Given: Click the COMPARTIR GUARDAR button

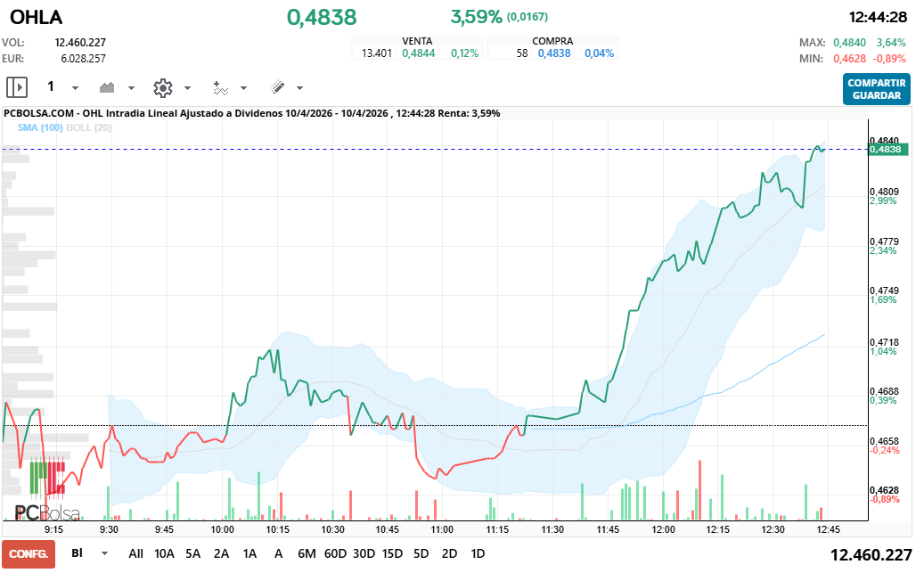Looking at the screenshot, I should (x=876, y=89).
